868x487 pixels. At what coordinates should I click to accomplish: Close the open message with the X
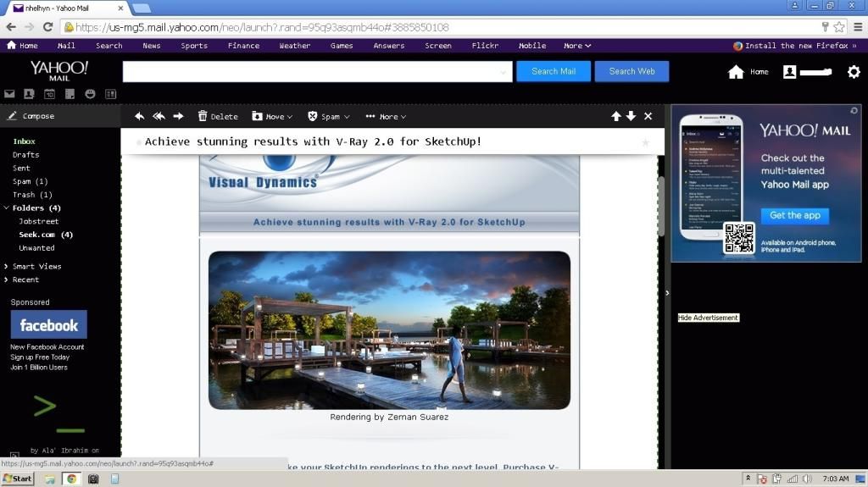(648, 116)
